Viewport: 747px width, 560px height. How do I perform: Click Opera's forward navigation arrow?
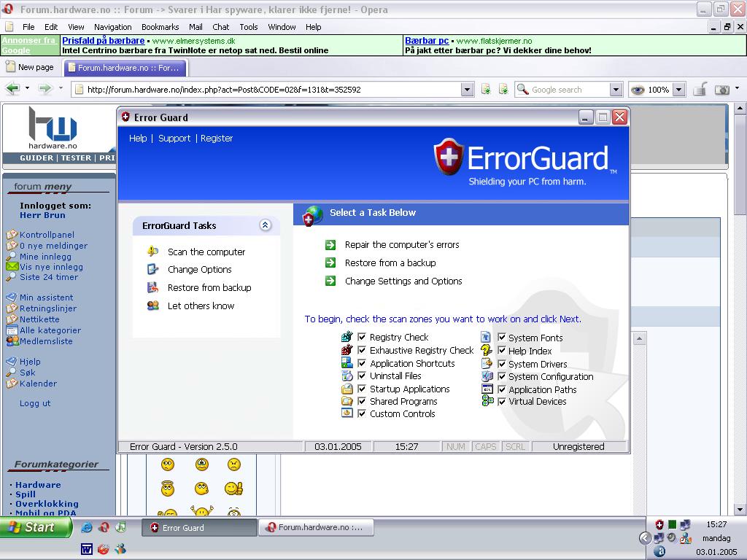click(44, 88)
